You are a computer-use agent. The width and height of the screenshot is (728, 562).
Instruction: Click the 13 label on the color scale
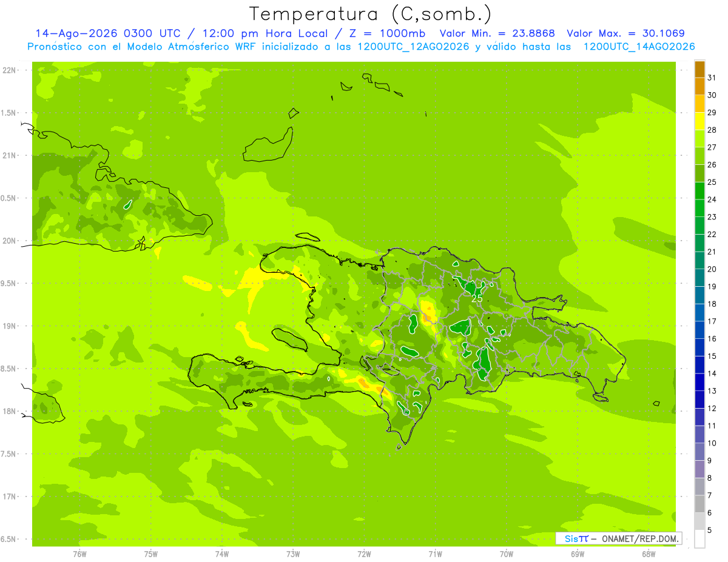712,391
